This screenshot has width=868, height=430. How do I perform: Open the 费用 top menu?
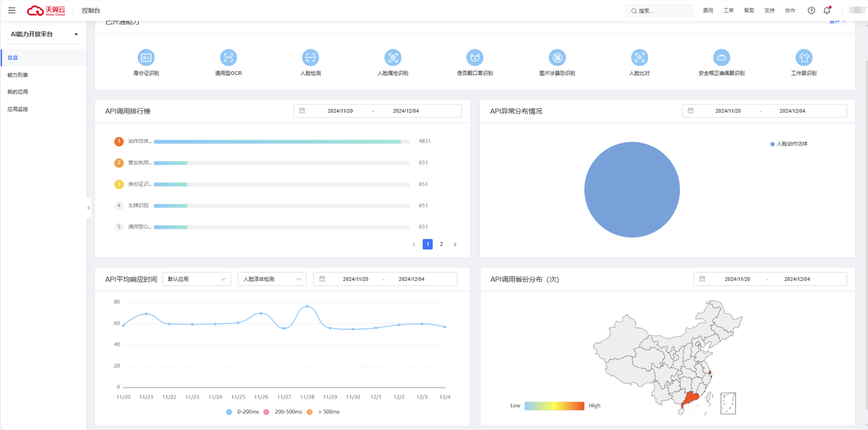708,11
